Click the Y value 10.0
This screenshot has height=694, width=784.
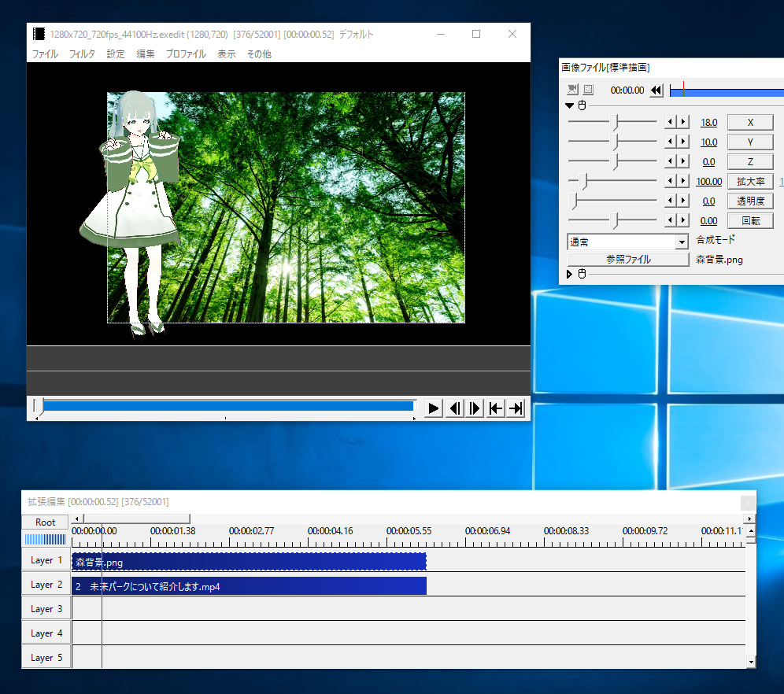[708, 142]
